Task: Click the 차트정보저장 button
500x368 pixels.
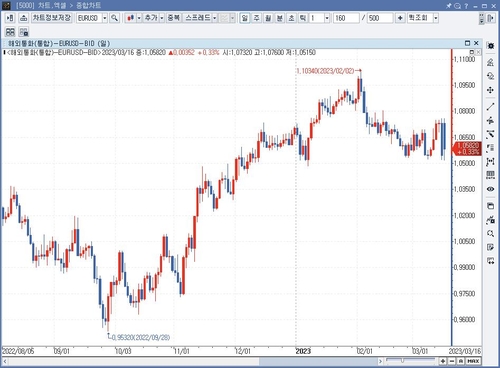Action: click(52, 18)
